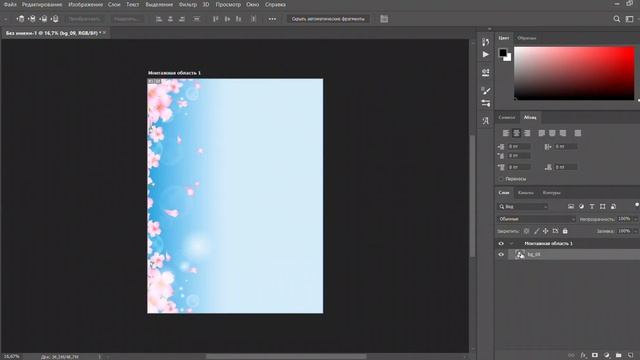This screenshot has height=360, width=640.
Task: Select the foreground color swatch
Action: [x=503, y=53]
